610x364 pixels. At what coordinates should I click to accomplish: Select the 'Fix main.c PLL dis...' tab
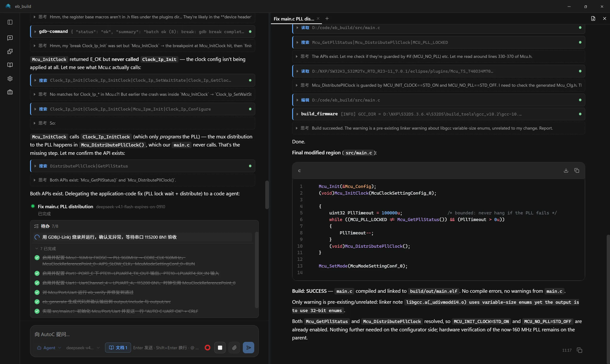[294, 19]
